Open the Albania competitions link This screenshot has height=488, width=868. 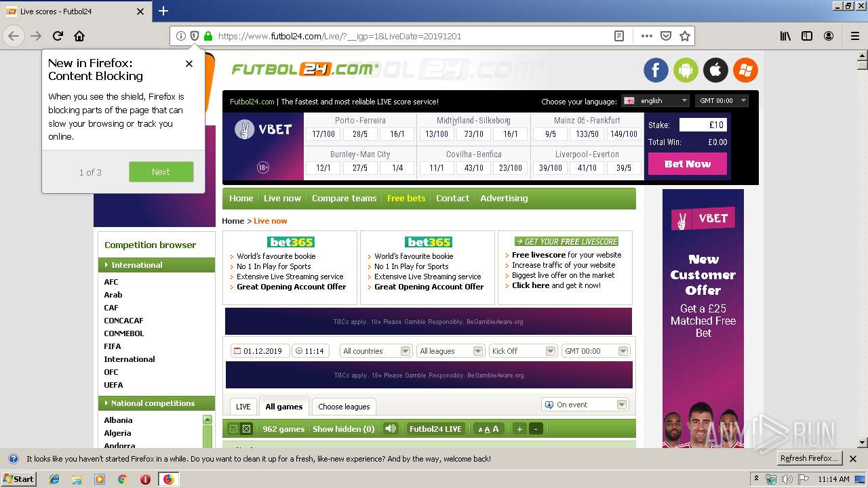click(x=118, y=420)
